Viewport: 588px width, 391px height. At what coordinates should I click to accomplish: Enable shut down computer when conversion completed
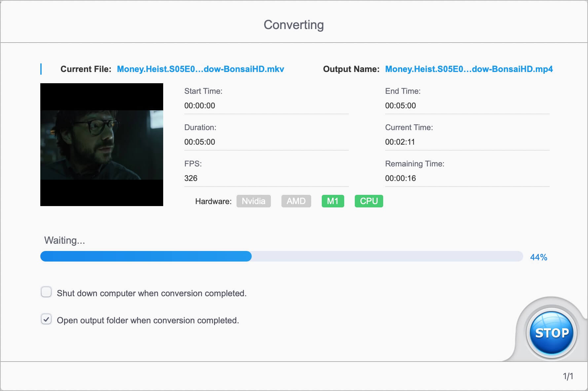[46, 292]
